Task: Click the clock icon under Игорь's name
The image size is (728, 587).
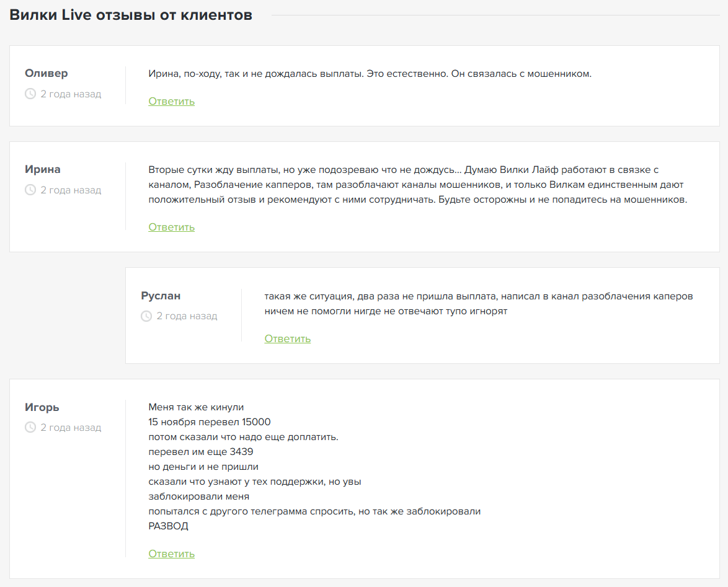Action: [x=30, y=428]
